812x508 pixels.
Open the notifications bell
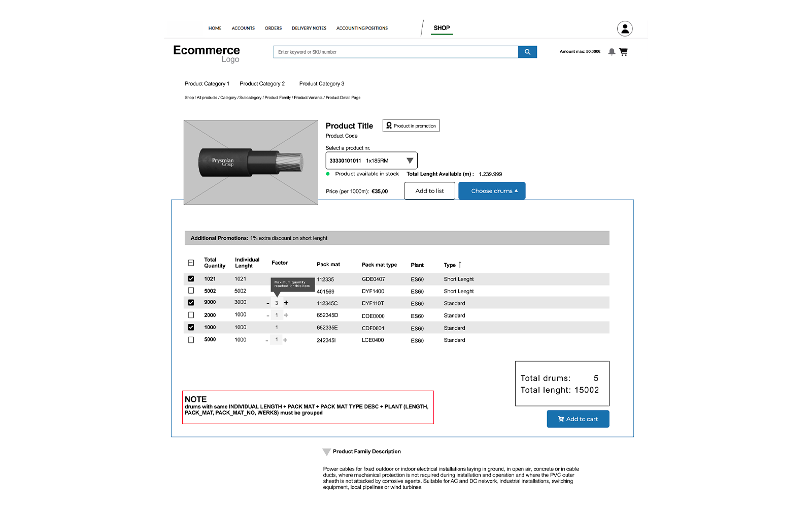[612, 52]
